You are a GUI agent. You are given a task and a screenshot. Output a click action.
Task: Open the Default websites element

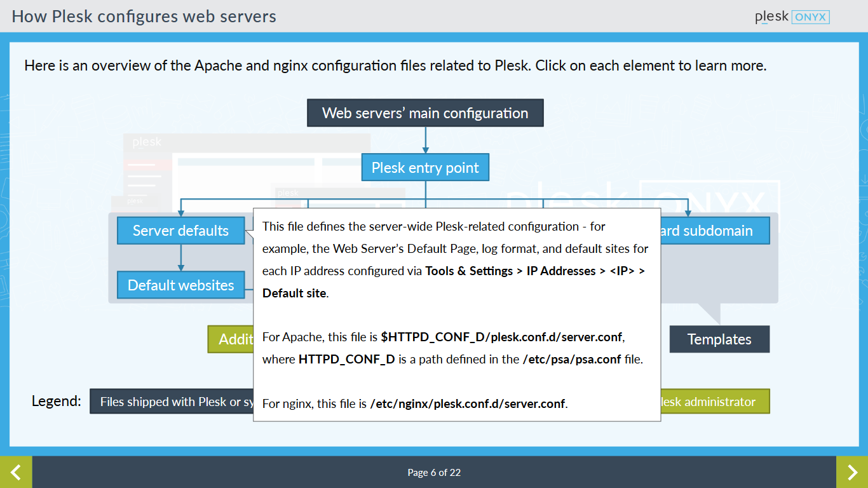tap(180, 285)
